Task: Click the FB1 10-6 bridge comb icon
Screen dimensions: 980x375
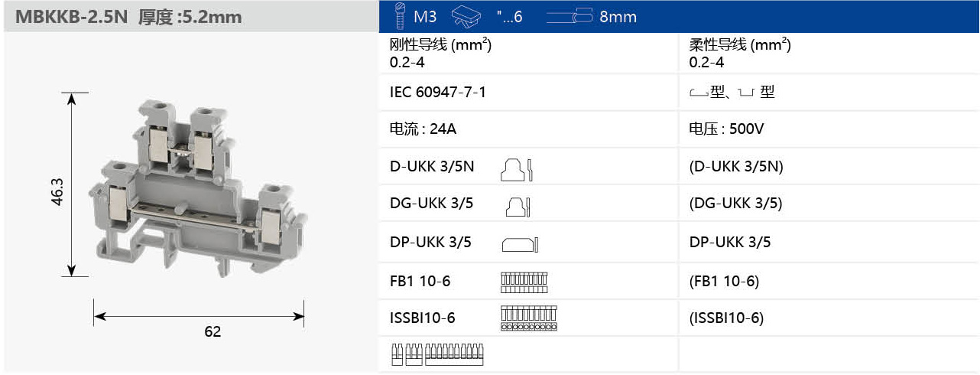Action: tap(524, 282)
